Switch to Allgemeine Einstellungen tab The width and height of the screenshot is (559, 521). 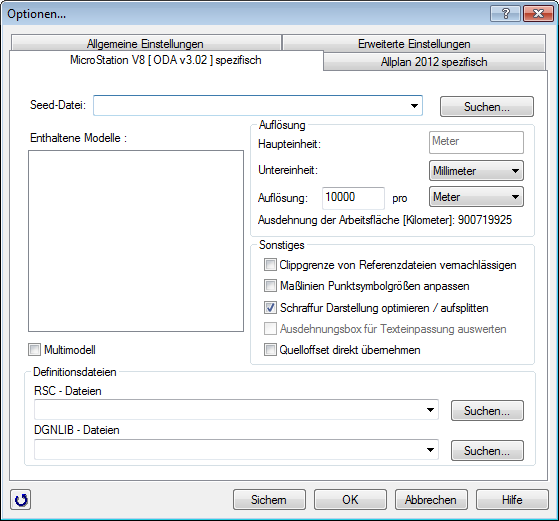[x=145, y=44]
